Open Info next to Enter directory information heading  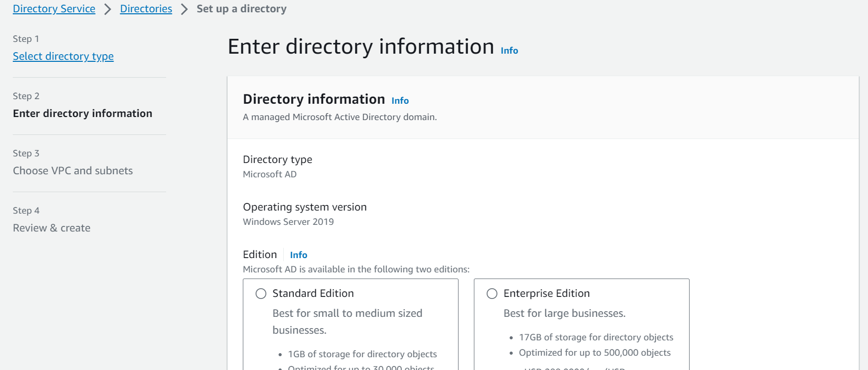[x=509, y=51]
